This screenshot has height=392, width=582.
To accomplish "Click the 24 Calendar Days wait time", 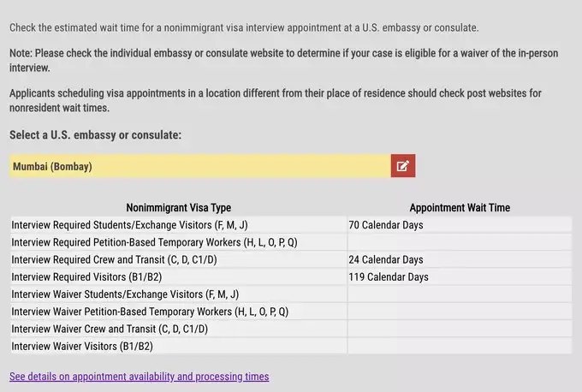I will pyautogui.click(x=386, y=259).
